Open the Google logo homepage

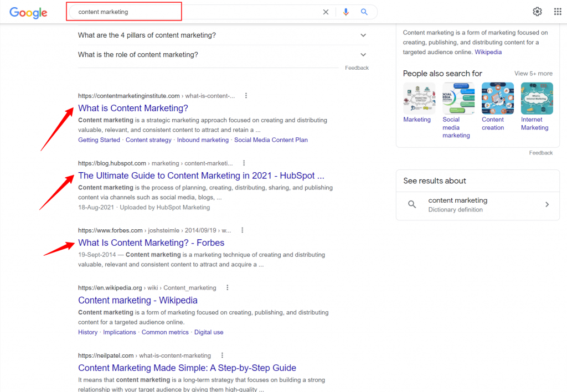pyautogui.click(x=28, y=12)
